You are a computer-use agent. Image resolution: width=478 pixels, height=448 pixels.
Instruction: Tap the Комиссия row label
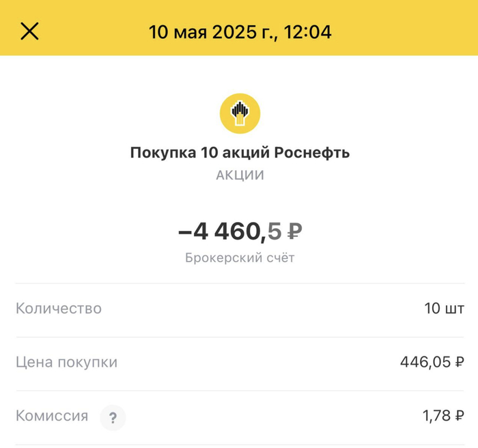[x=52, y=416]
